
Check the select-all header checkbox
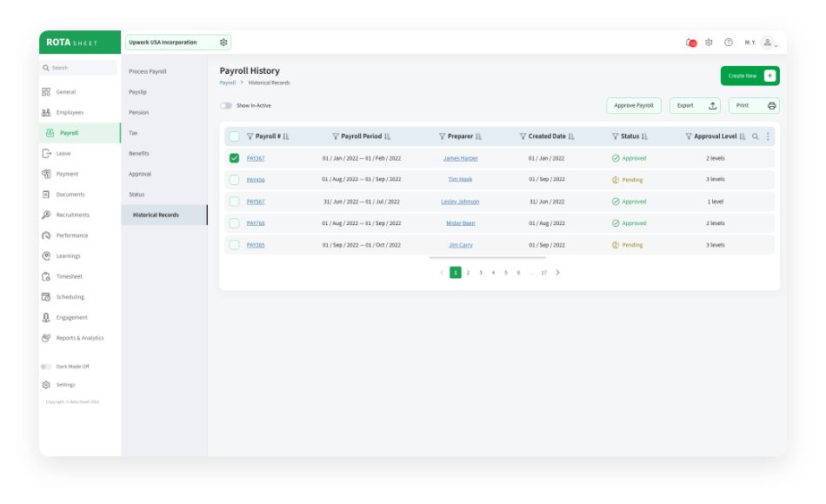tap(235, 136)
